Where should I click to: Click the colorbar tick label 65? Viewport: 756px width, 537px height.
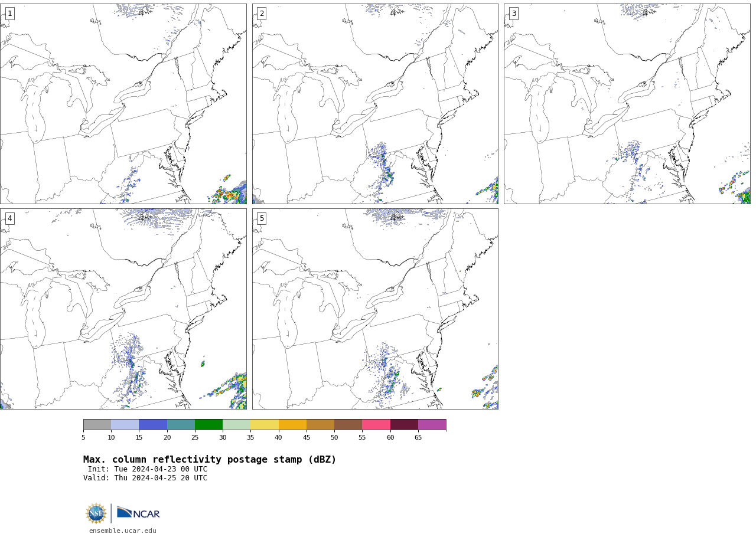point(418,437)
